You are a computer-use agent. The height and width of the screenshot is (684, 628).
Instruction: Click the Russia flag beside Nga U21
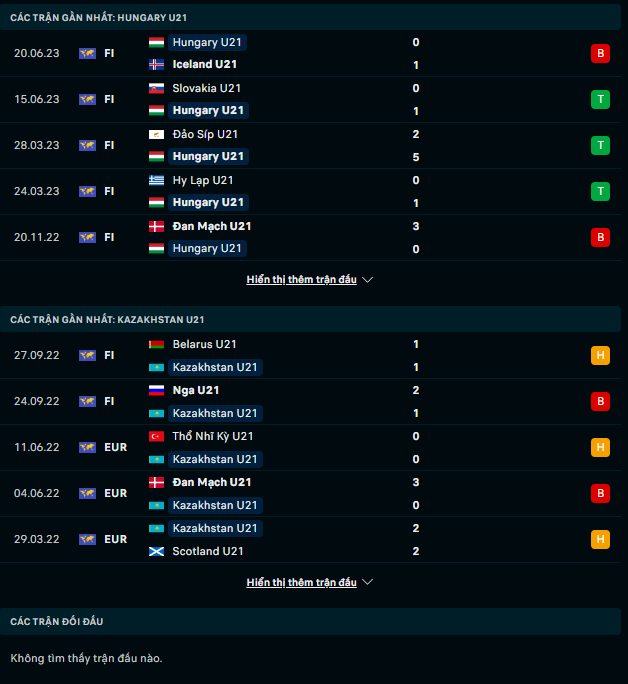(x=156, y=390)
